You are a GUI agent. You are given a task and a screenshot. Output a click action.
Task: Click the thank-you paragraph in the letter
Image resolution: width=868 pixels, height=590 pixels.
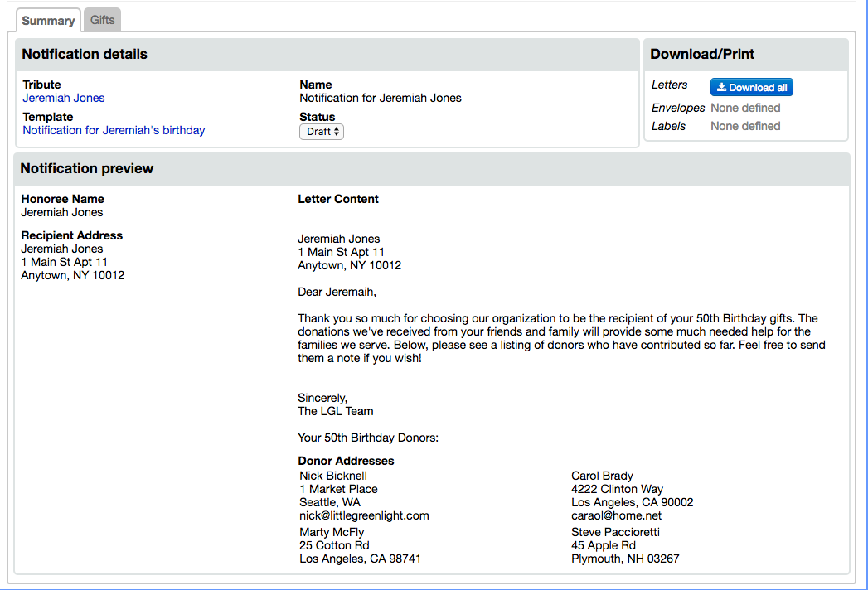coord(561,339)
